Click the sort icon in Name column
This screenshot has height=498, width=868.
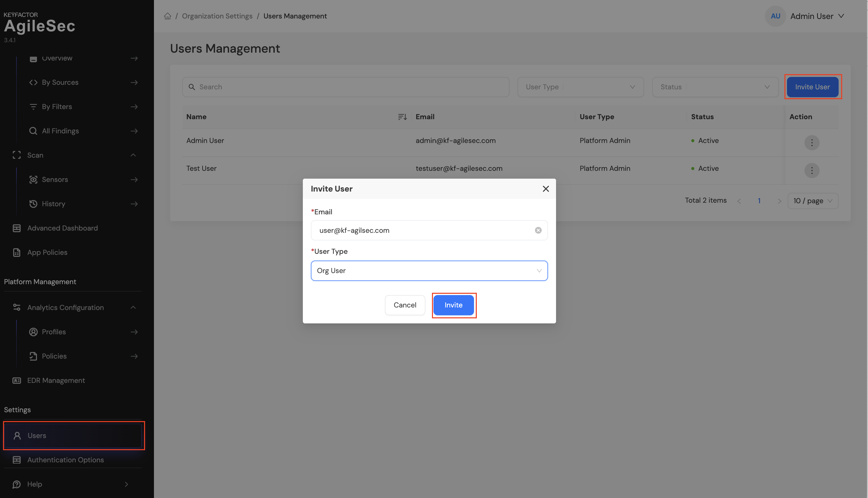(x=402, y=117)
